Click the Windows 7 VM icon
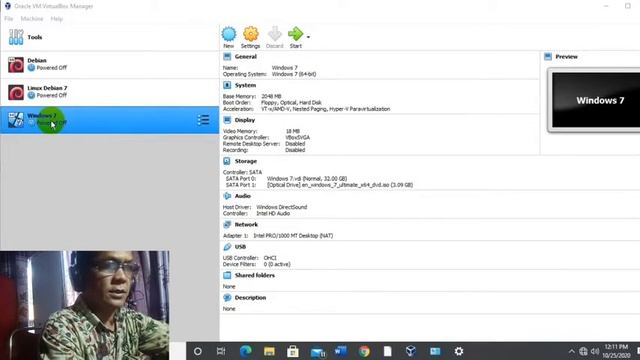This screenshot has height=360, width=640. (x=16, y=120)
